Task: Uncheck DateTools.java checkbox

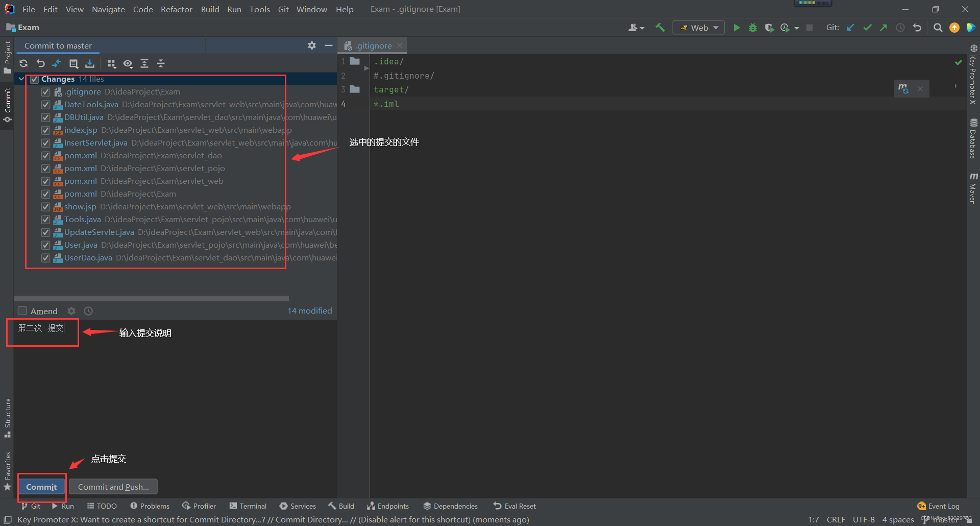Action: (45, 105)
